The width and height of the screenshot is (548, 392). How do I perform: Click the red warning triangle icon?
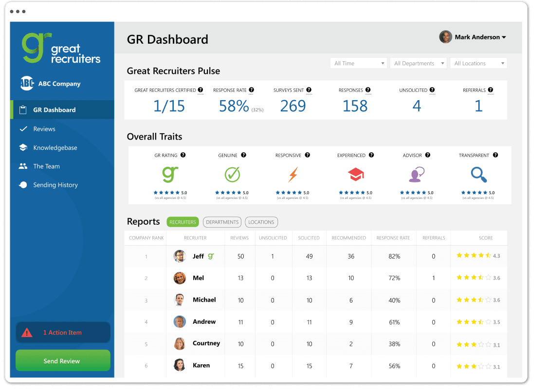pyautogui.click(x=27, y=333)
